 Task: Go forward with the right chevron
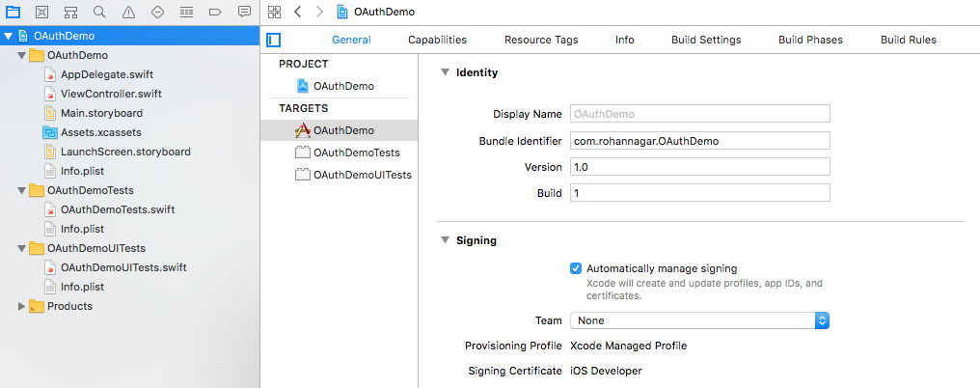319,12
